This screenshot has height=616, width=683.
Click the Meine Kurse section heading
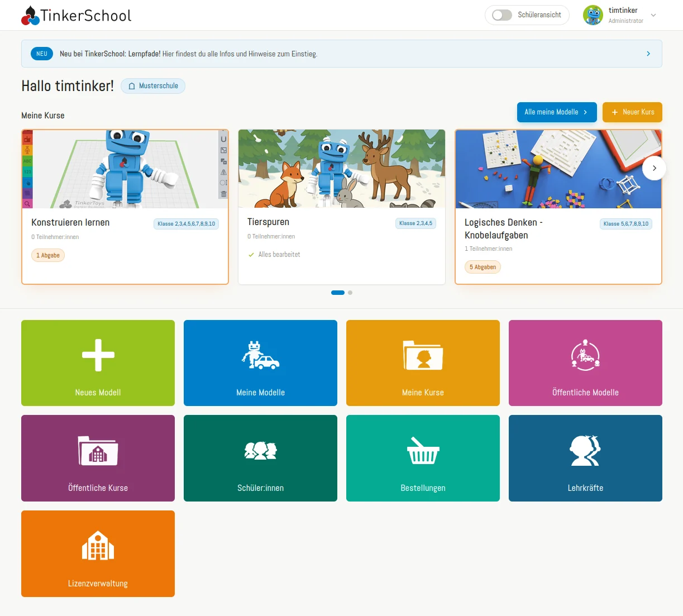click(43, 116)
